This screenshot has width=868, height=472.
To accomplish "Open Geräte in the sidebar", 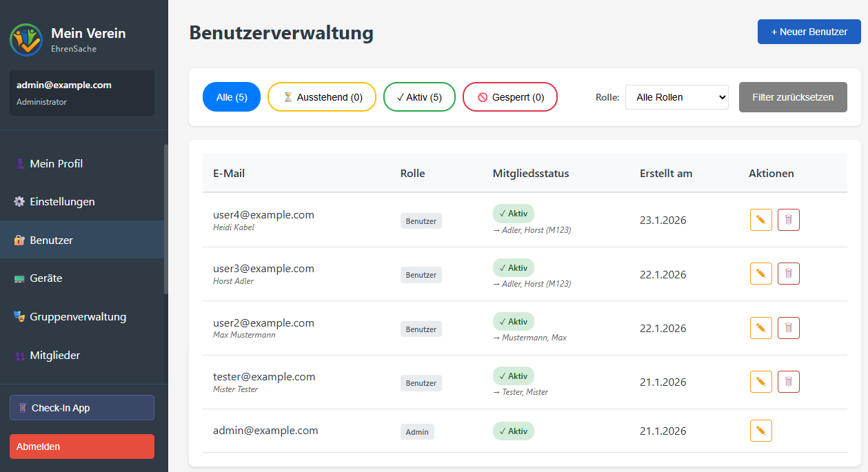I will pos(46,278).
